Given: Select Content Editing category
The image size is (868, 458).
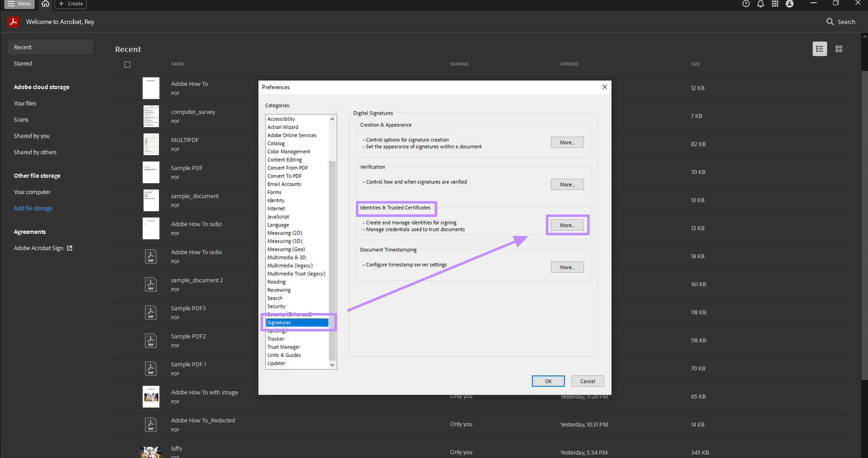Looking at the screenshot, I should pos(285,160).
